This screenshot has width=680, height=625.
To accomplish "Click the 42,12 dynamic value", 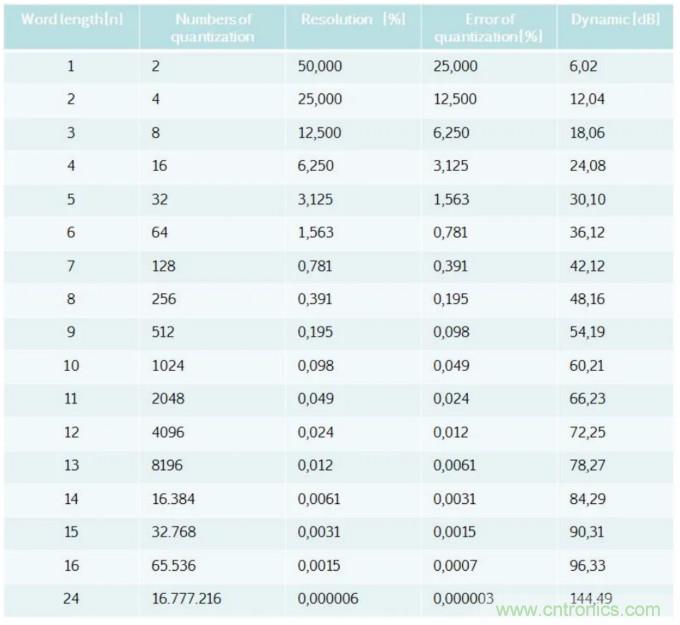I will (587, 266).
